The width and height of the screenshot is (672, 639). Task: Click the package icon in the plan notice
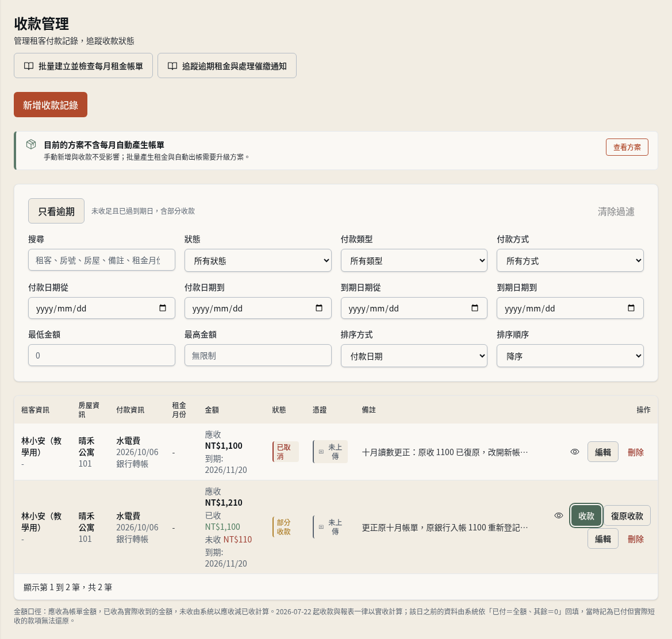pos(31,144)
